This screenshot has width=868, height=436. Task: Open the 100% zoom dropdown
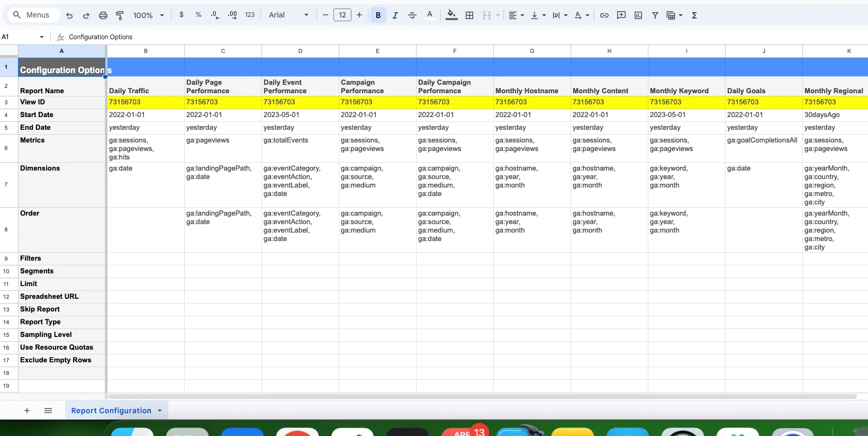coord(148,15)
